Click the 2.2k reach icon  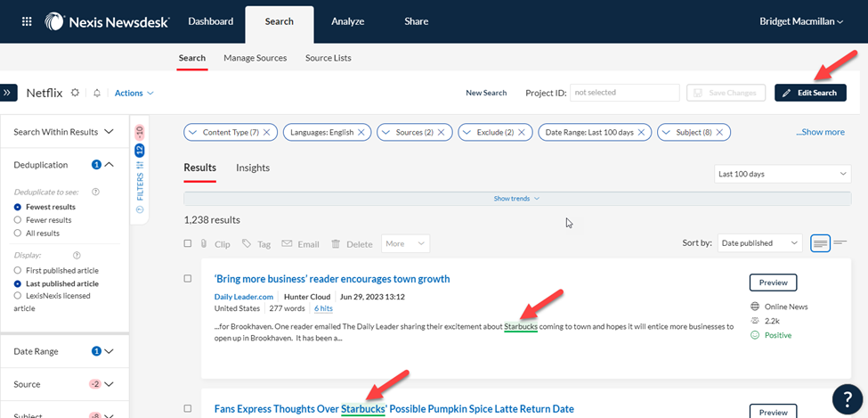click(755, 321)
